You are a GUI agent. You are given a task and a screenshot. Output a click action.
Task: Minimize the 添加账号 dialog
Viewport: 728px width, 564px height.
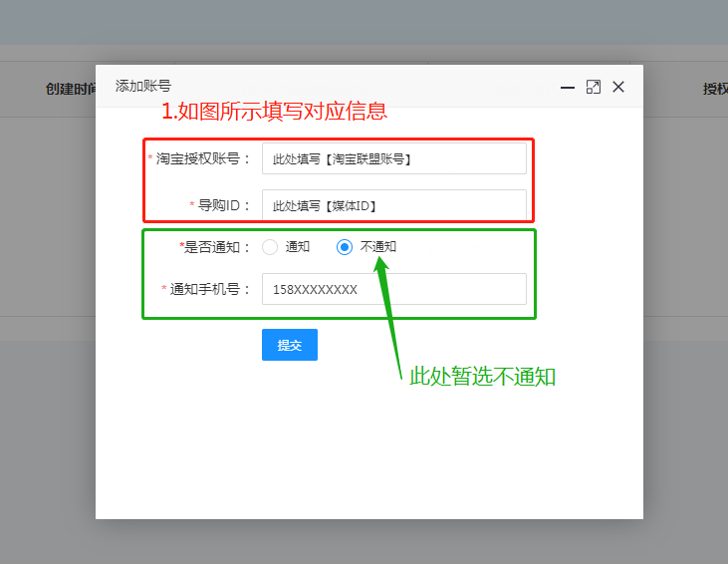point(568,88)
